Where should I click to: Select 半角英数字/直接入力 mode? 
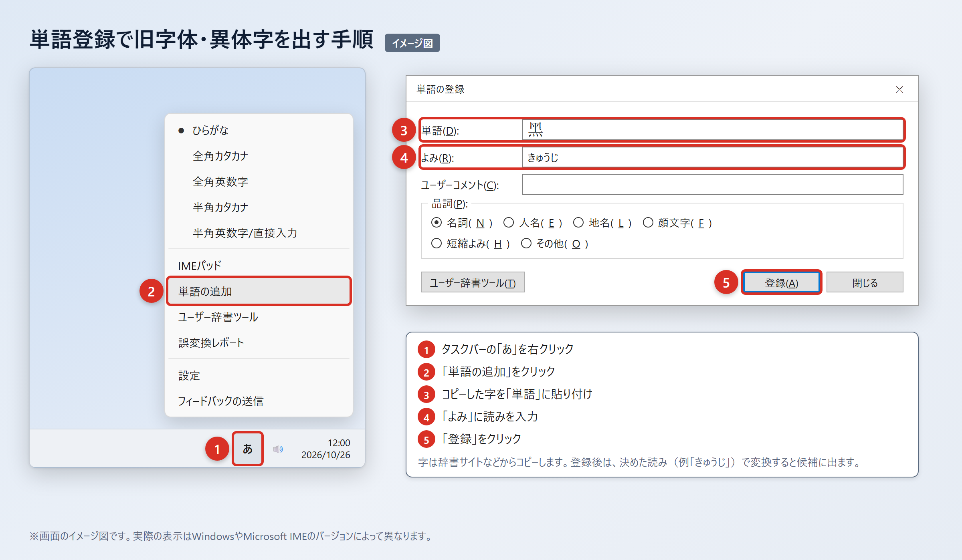(x=259, y=233)
